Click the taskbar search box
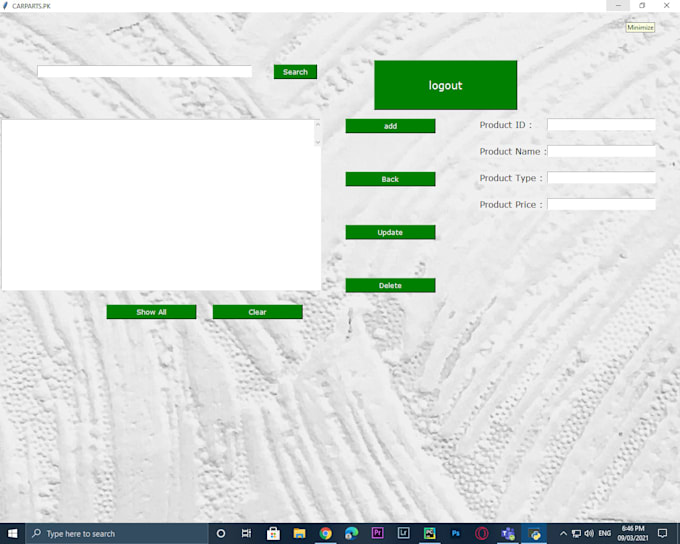This screenshot has height=544, width=680. (x=117, y=534)
